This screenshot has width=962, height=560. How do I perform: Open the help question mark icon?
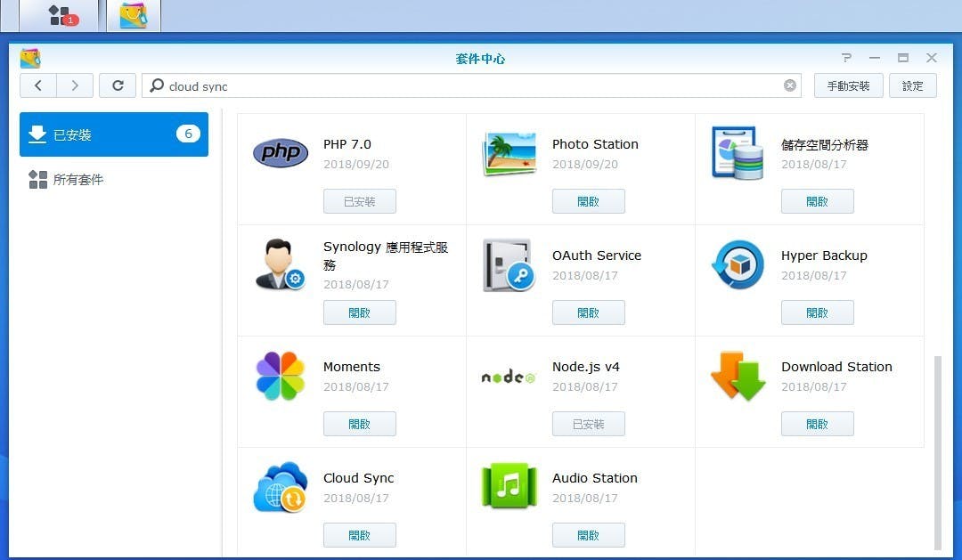[x=847, y=58]
